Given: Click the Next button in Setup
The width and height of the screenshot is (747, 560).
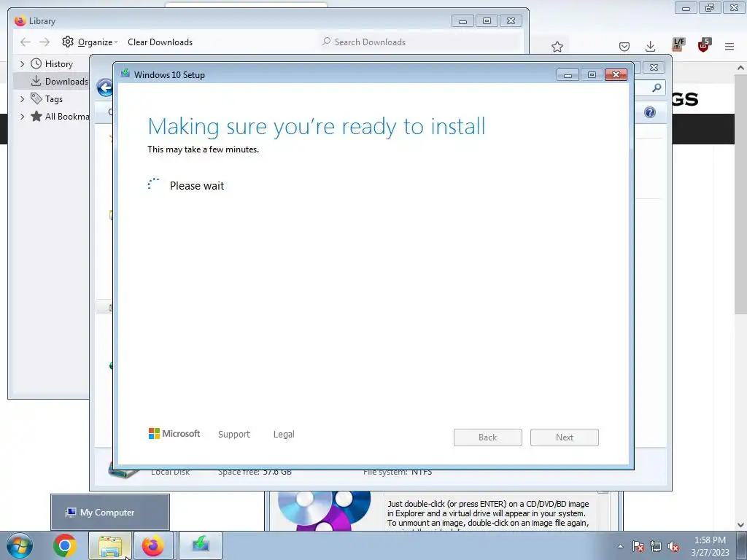Looking at the screenshot, I should pyautogui.click(x=565, y=437).
